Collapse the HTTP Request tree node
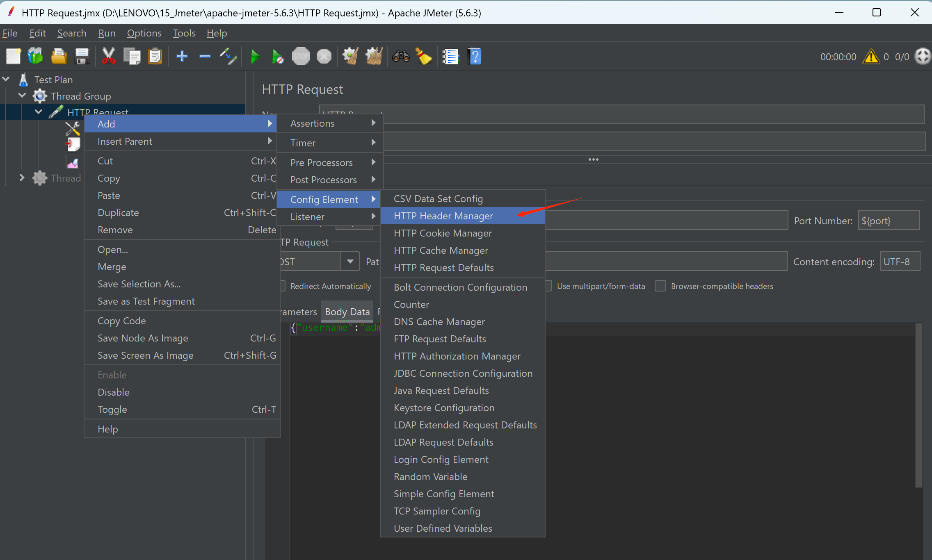The height and width of the screenshot is (560, 932). [x=39, y=112]
